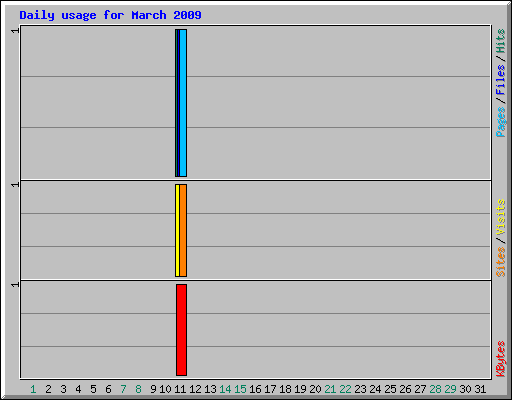Click the dark blue Files bar for day 11

point(179,103)
